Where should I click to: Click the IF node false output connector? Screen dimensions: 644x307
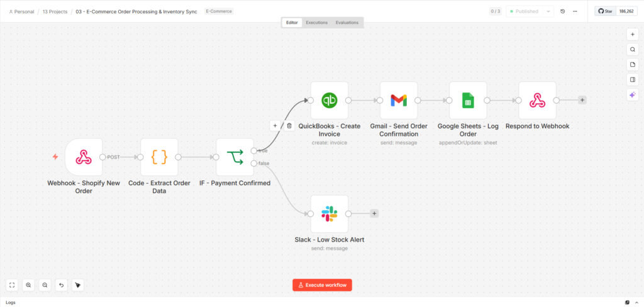(x=254, y=164)
